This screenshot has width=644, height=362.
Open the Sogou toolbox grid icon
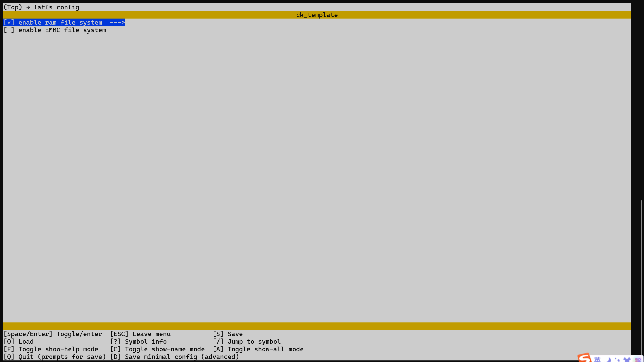pyautogui.click(x=638, y=360)
